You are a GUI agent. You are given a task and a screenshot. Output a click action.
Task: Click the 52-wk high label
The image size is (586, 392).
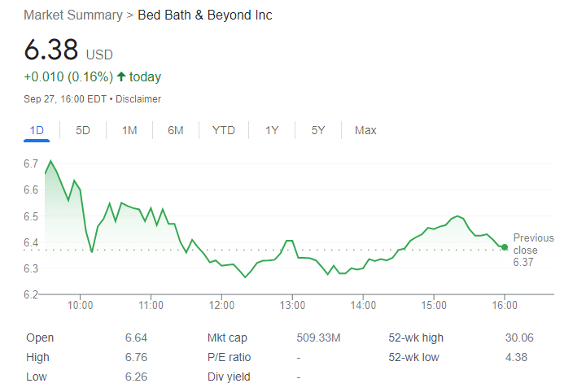tap(417, 338)
